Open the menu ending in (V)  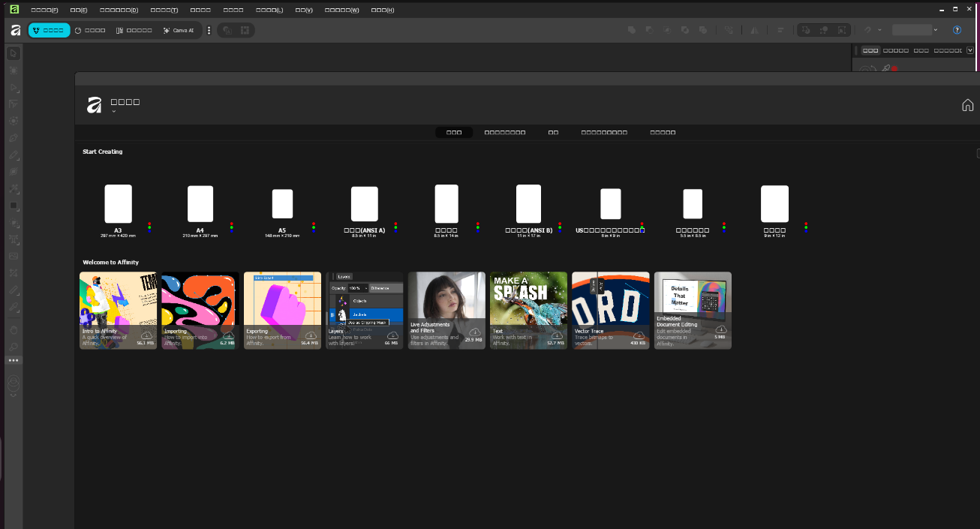(x=304, y=10)
